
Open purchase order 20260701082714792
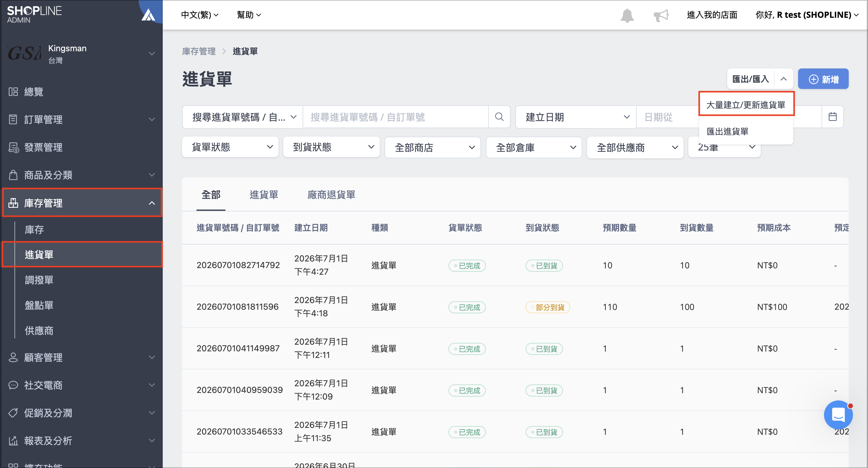click(238, 265)
